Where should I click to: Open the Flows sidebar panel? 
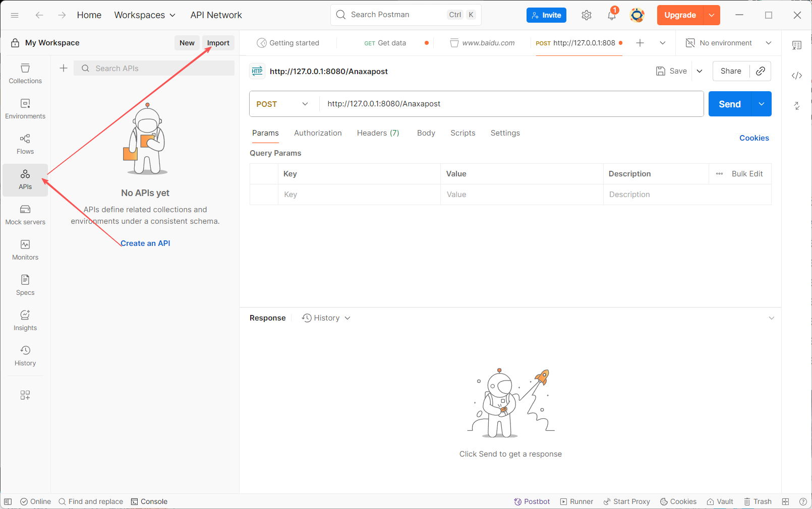tap(25, 144)
